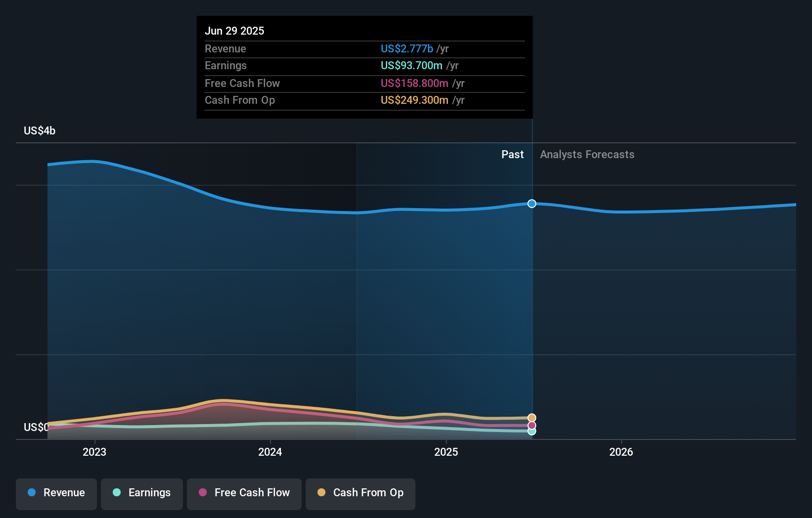The width and height of the screenshot is (812, 518).
Task: Open the Jun 29 2025 tooltip header
Action: [234, 31]
